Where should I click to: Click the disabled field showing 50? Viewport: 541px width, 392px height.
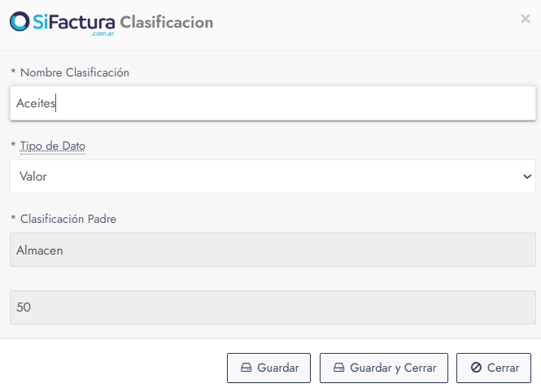click(272, 307)
